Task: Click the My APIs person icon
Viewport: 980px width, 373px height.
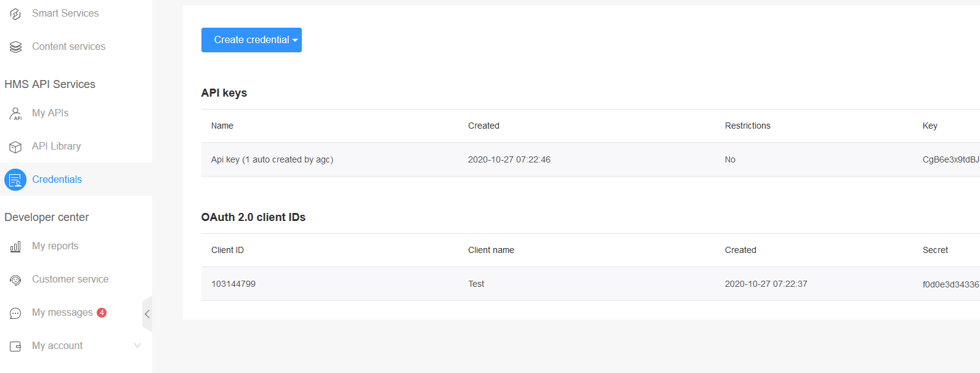Action: [x=15, y=113]
